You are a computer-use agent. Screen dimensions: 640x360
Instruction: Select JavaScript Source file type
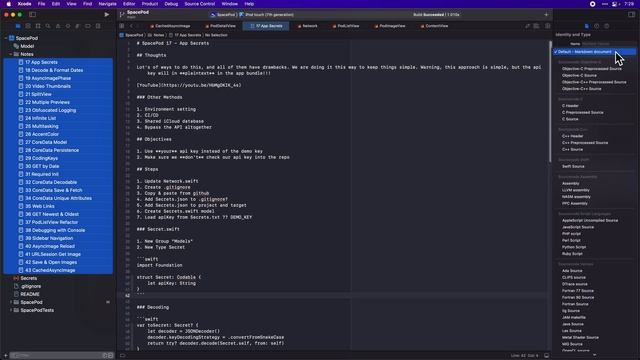coord(578,227)
